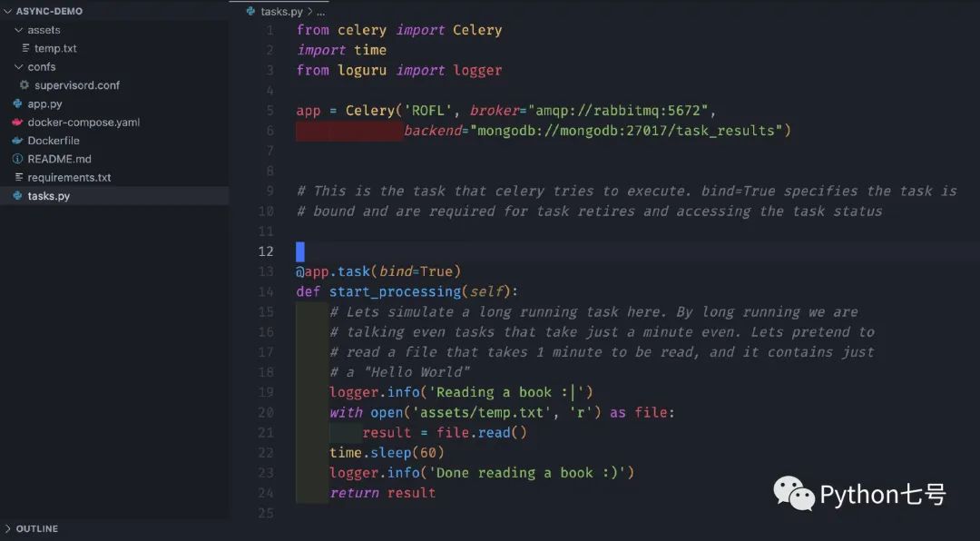
Task: Click the gear icon beside supervisord.conf
Action: pyautogui.click(x=24, y=85)
